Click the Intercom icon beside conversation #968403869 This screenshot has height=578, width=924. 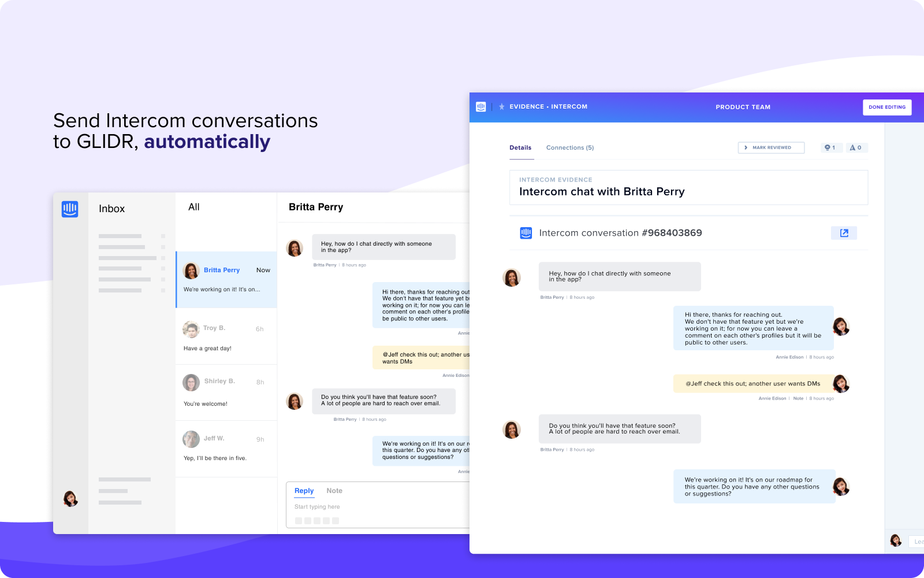[526, 233]
